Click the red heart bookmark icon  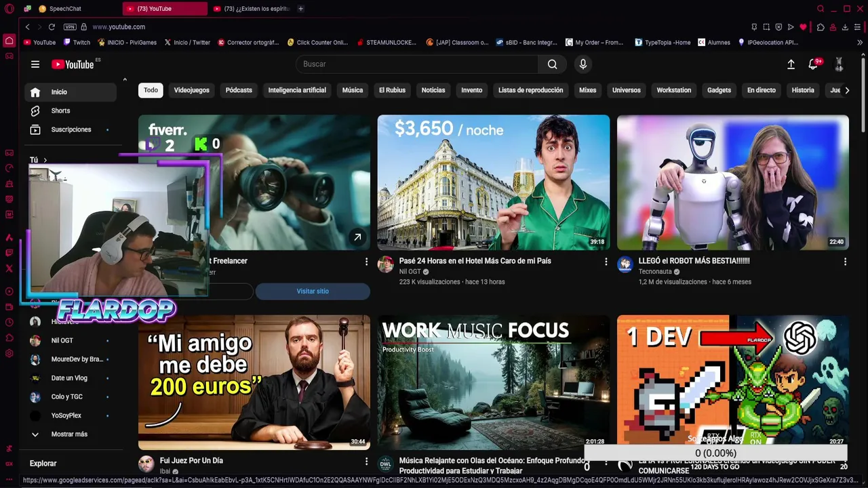(803, 27)
